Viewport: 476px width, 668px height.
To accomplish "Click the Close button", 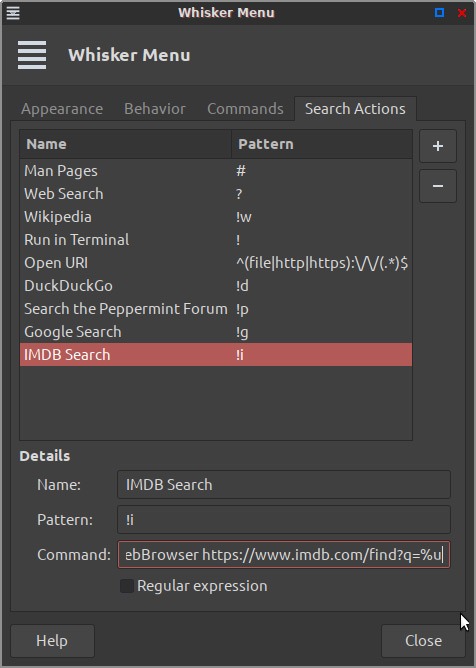I will click(x=423, y=641).
